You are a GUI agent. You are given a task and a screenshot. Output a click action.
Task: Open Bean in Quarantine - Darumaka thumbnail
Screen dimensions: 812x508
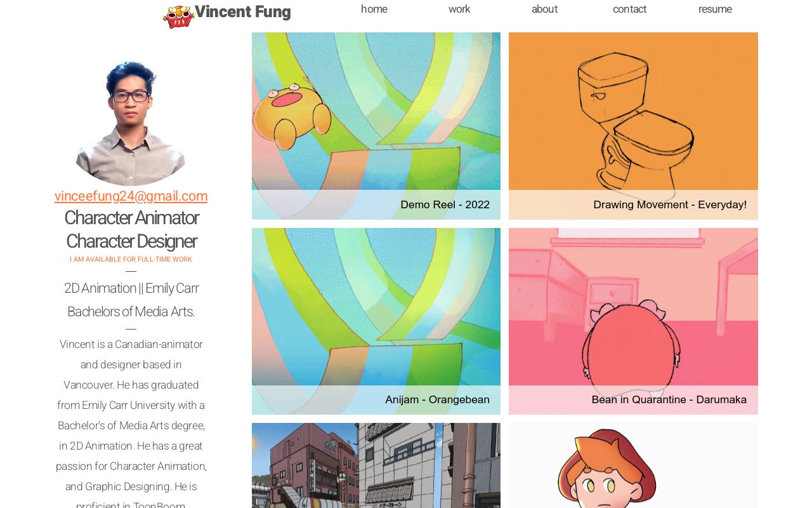point(633,321)
